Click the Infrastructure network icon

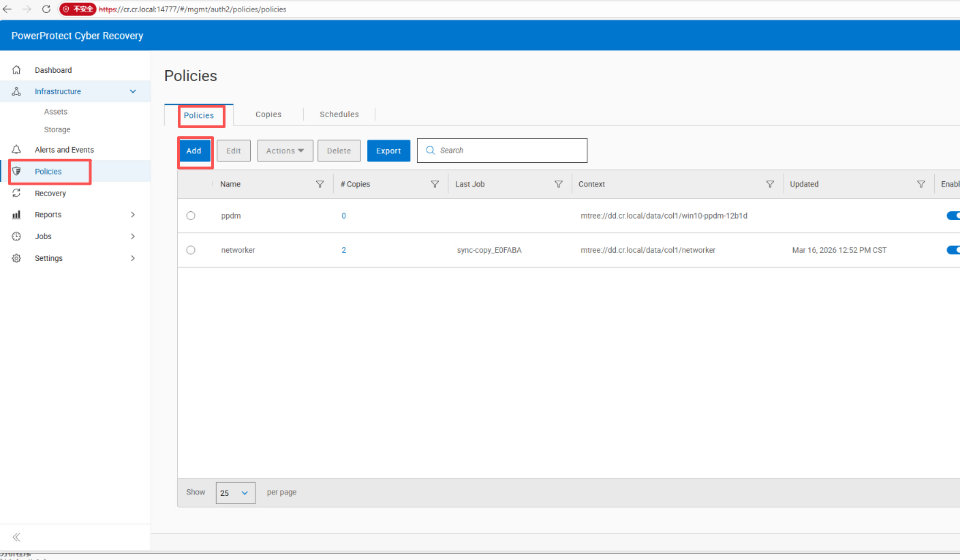17,91
